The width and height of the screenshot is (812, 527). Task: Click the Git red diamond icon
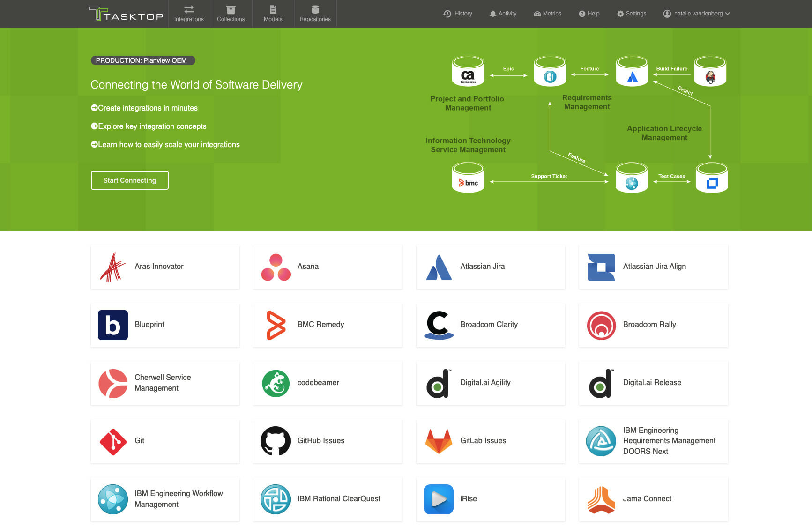(112, 441)
